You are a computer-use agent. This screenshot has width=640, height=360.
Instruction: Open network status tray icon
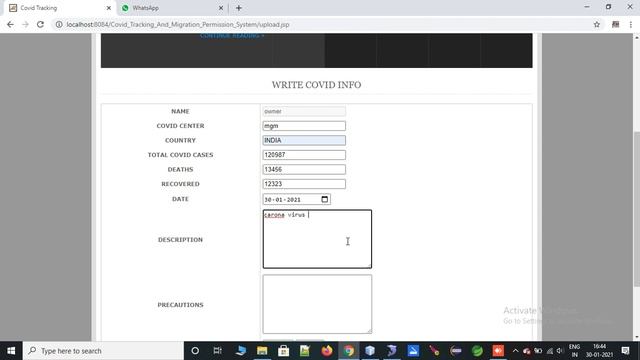(x=549, y=351)
